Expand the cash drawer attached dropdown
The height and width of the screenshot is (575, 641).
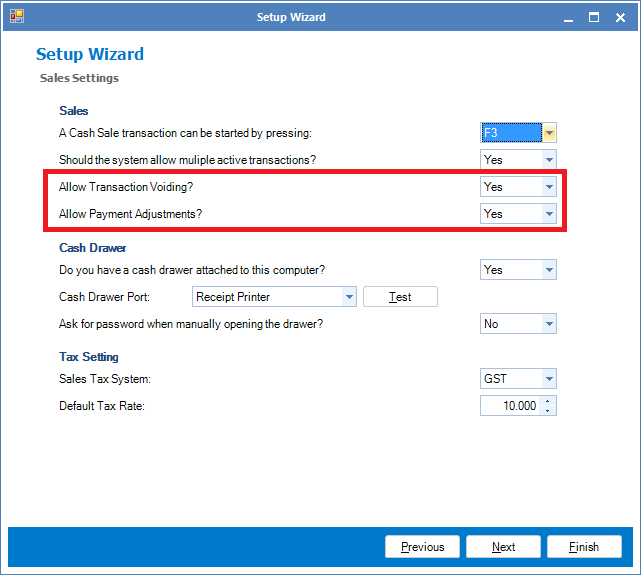point(549,270)
